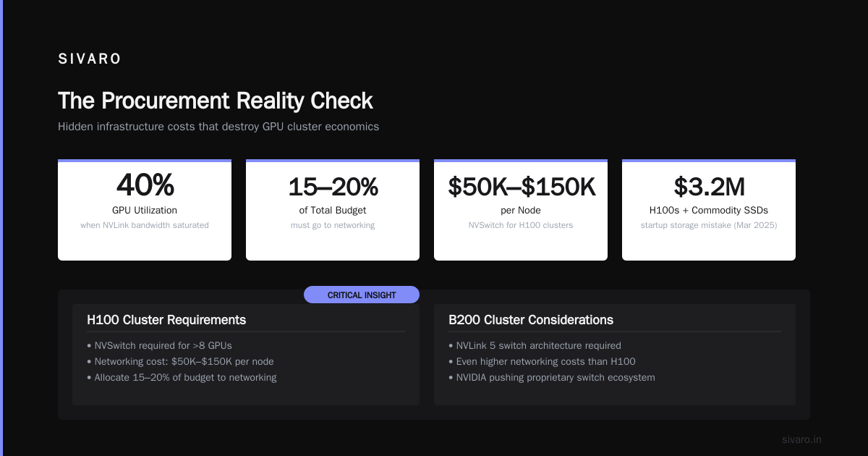Click the CRITICAL INSIGHT badge
Screen dimensions: 868x456
(x=362, y=295)
